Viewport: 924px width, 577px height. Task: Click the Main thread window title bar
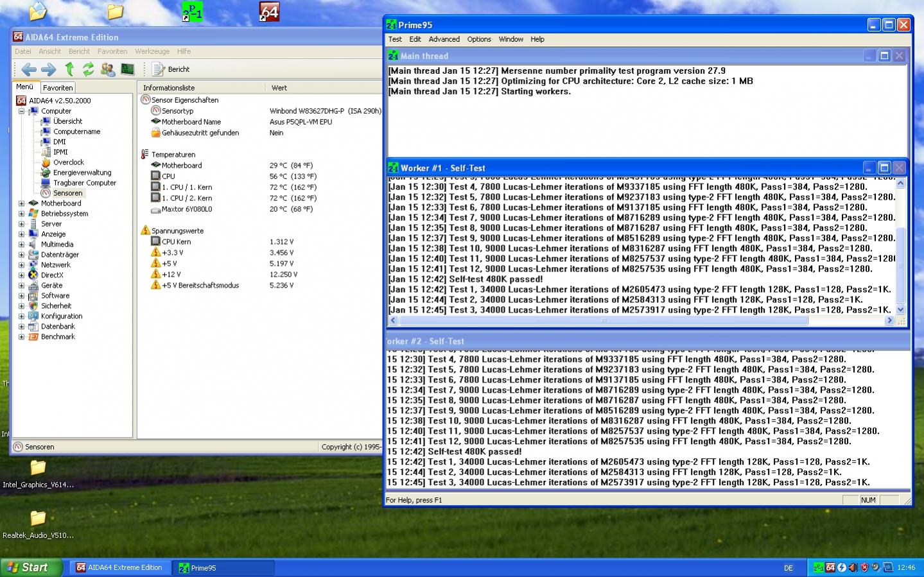tap(647, 56)
